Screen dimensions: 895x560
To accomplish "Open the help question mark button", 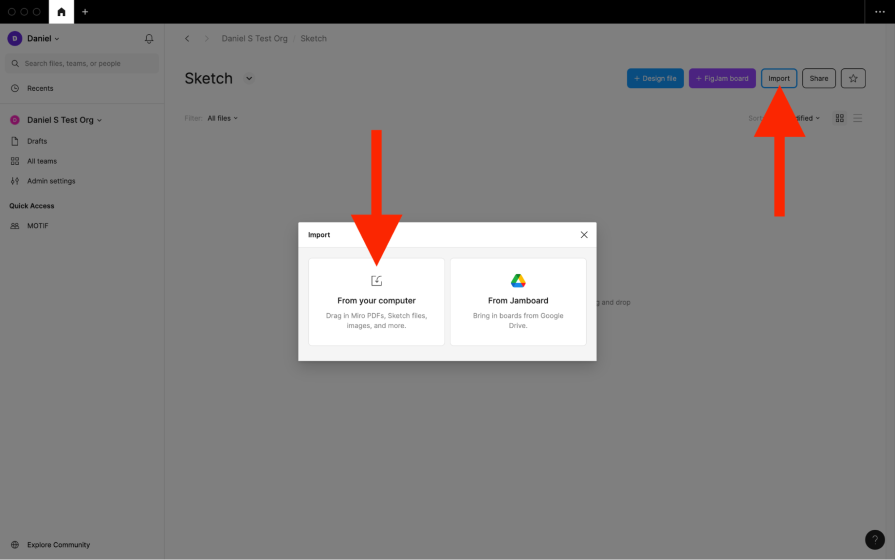I will click(x=875, y=540).
